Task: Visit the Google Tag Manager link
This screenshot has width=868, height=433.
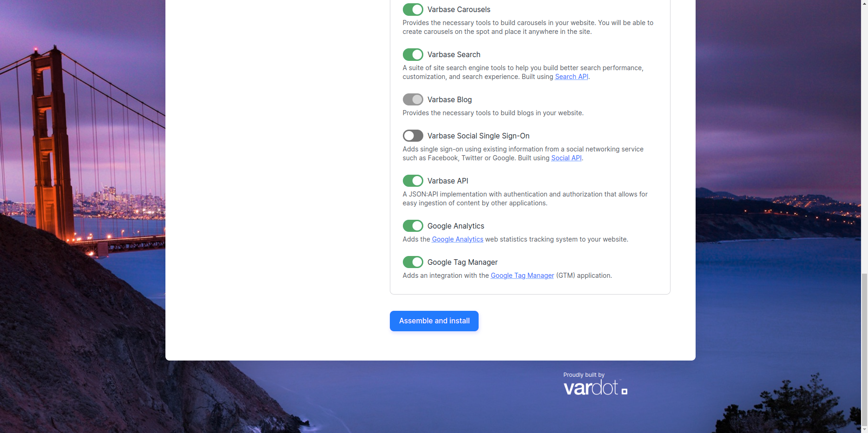Action: (522, 276)
